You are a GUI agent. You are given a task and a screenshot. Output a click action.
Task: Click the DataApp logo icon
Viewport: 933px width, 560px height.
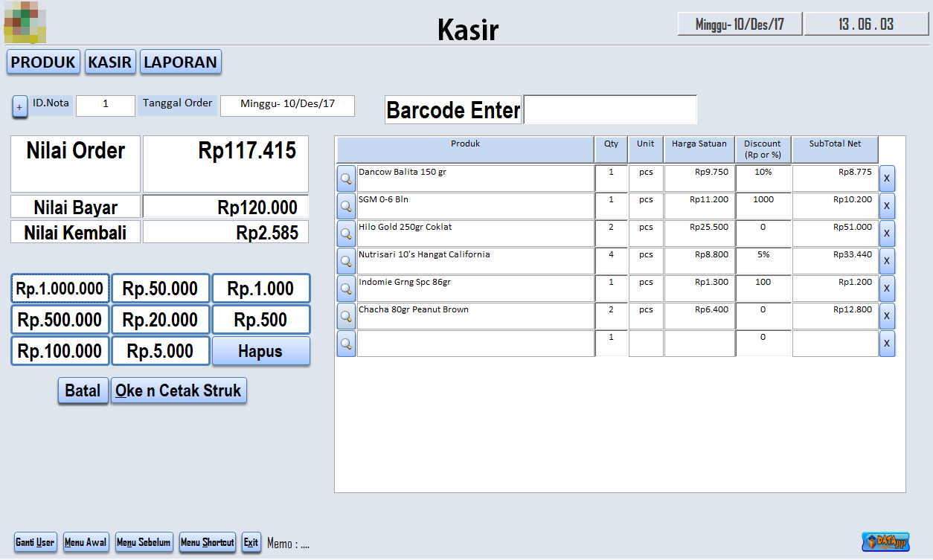(885, 541)
